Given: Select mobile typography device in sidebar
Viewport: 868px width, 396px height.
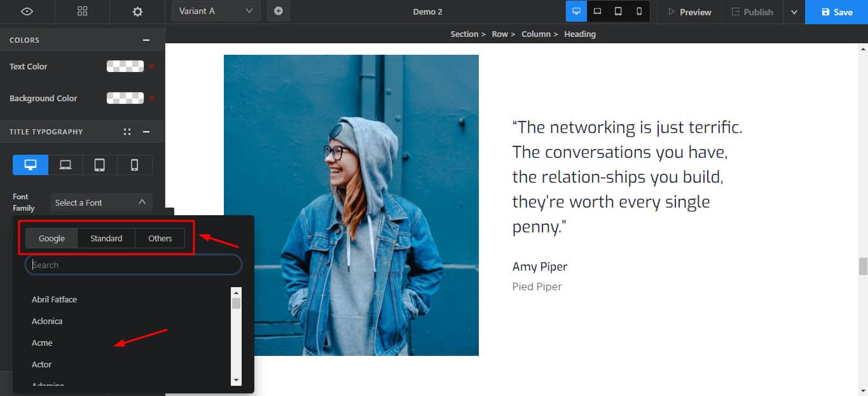Looking at the screenshot, I should click(x=134, y=165).
